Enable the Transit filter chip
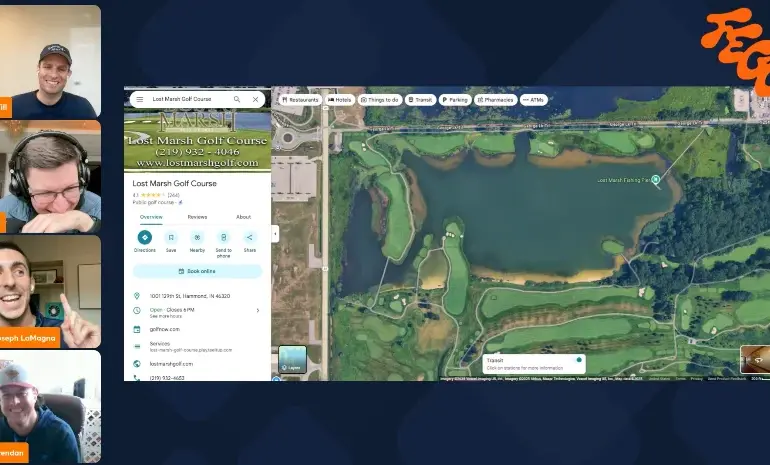 tap(420, 100)
